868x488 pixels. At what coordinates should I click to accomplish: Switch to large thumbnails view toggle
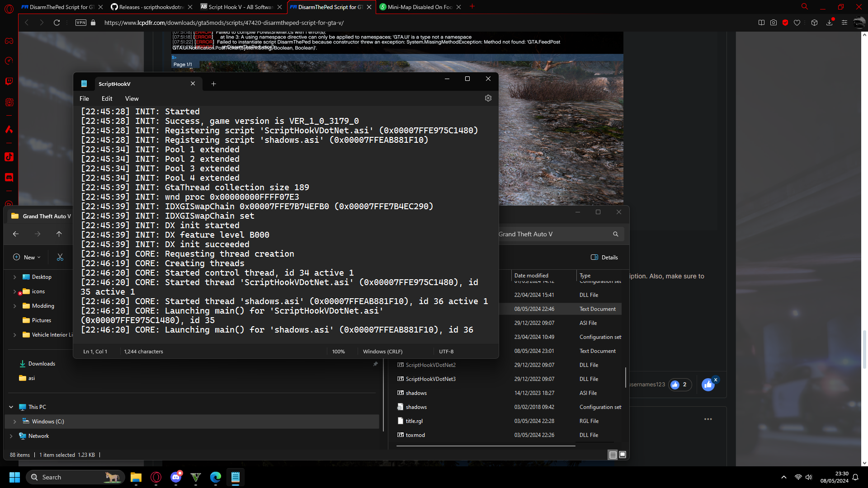point(623,455)
